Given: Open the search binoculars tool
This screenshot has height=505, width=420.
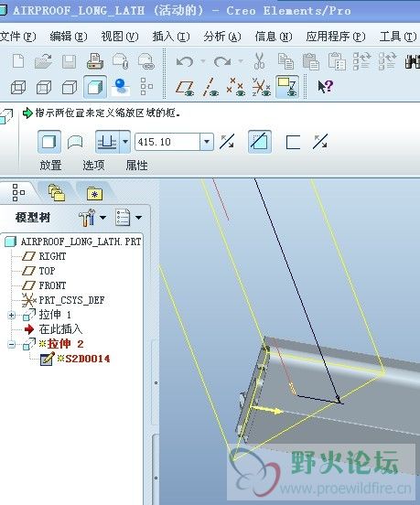Looking at the screenshot, I should [413, 61].
